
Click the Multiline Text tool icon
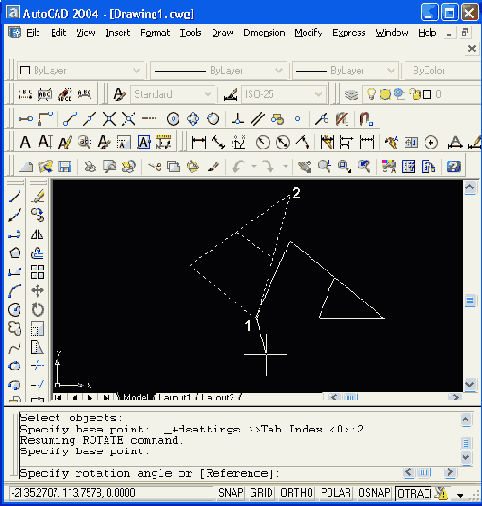(25, 142)
